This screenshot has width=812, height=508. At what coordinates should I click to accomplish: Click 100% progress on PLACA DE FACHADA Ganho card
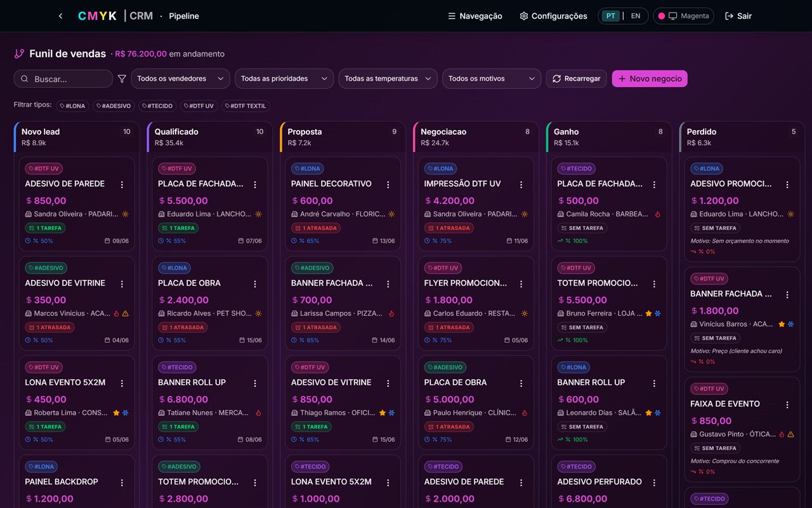pos(573,241)
